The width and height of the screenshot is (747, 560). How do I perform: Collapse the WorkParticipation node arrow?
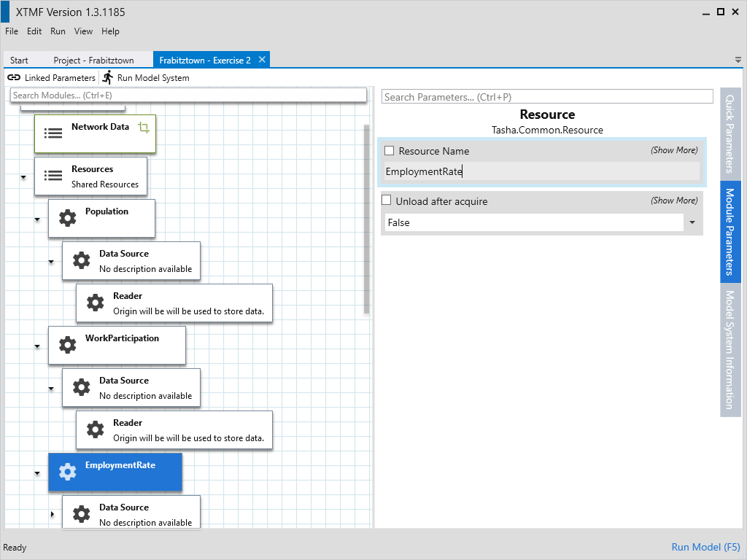point(37,346)
